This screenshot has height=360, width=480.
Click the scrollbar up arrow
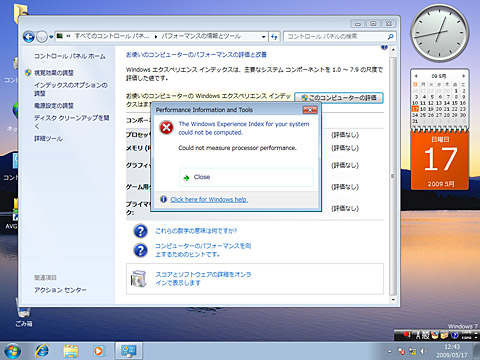(x=393, y=50)
